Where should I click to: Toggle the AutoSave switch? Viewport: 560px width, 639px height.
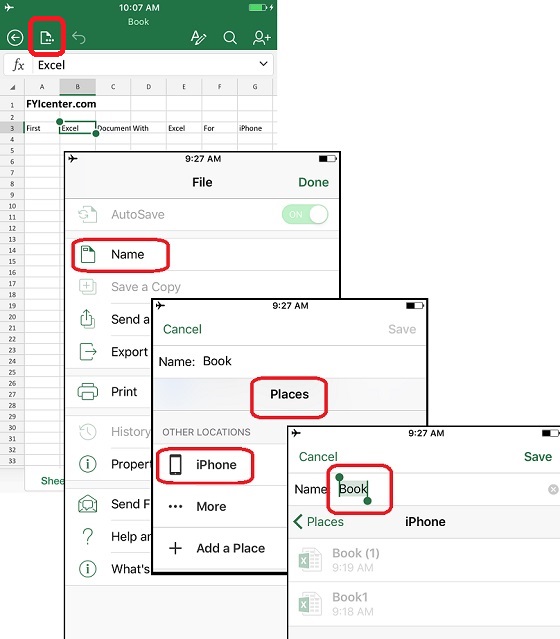pyautogui.click(x=305, y=214)
